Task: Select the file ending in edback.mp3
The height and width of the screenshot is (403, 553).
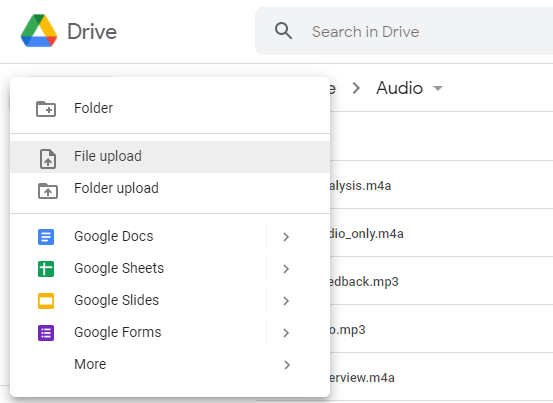Action: pos(364,282)
